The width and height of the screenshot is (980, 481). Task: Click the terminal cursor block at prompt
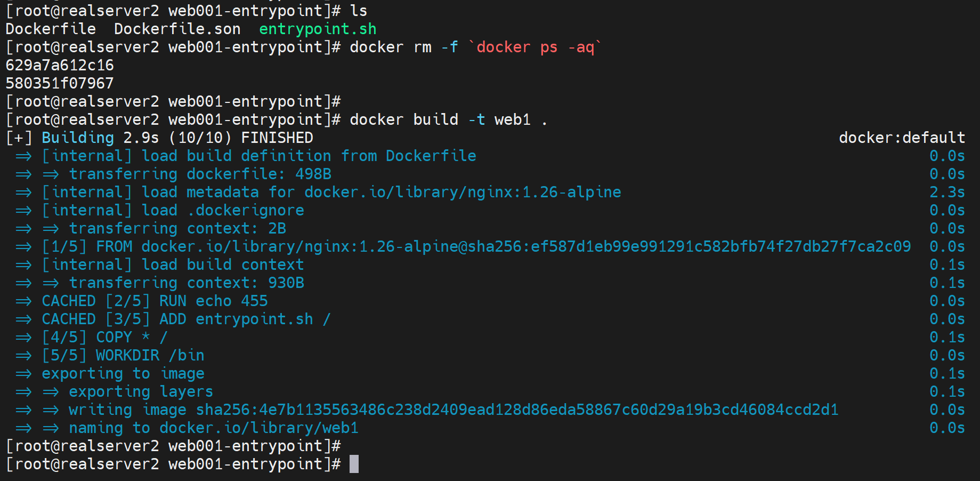click(x=354, y=464)
